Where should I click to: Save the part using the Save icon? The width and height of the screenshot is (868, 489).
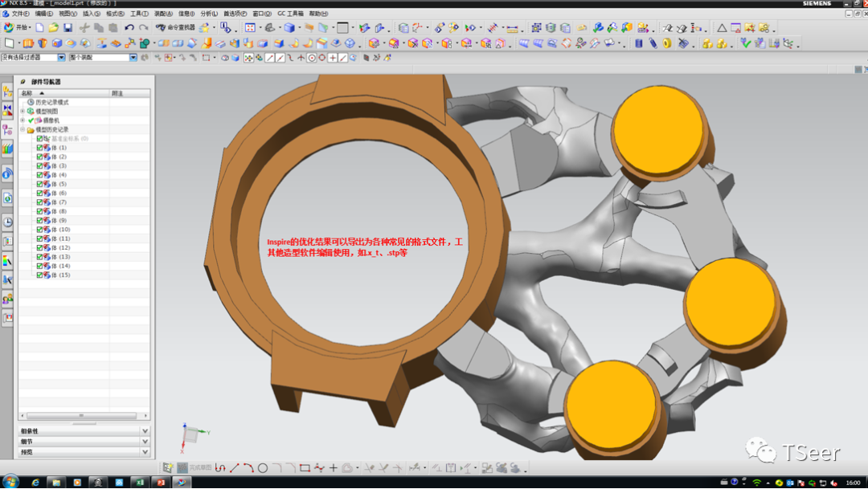[68, 29]
